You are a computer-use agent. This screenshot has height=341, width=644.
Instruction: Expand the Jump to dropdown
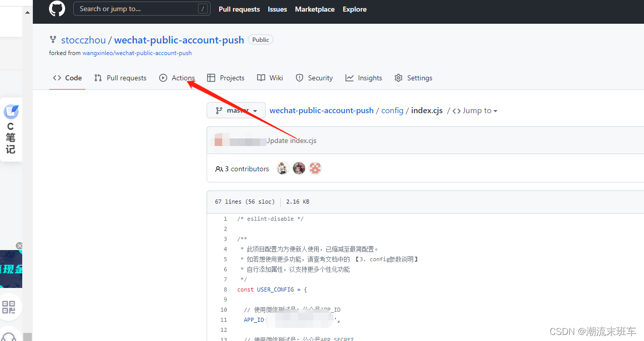475,111
